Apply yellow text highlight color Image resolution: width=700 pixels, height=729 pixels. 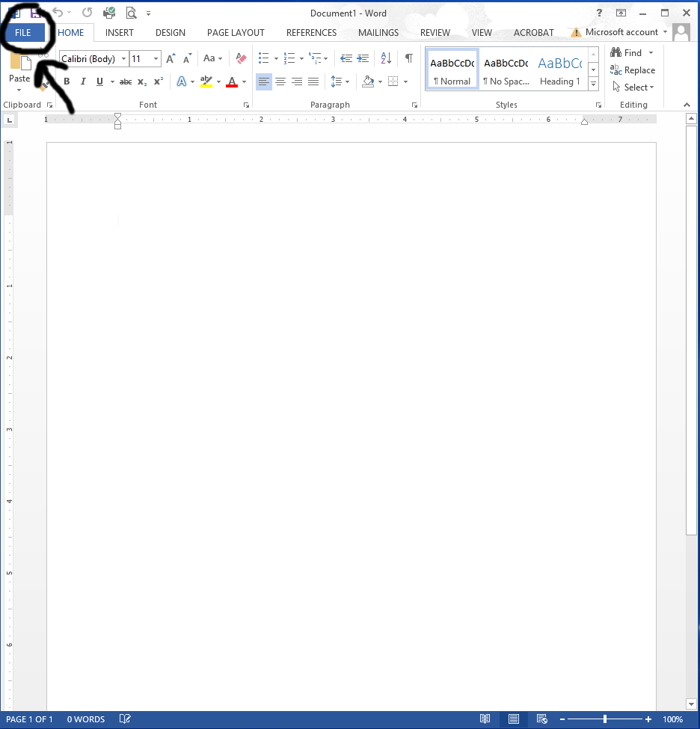click(x=206, y=81)
